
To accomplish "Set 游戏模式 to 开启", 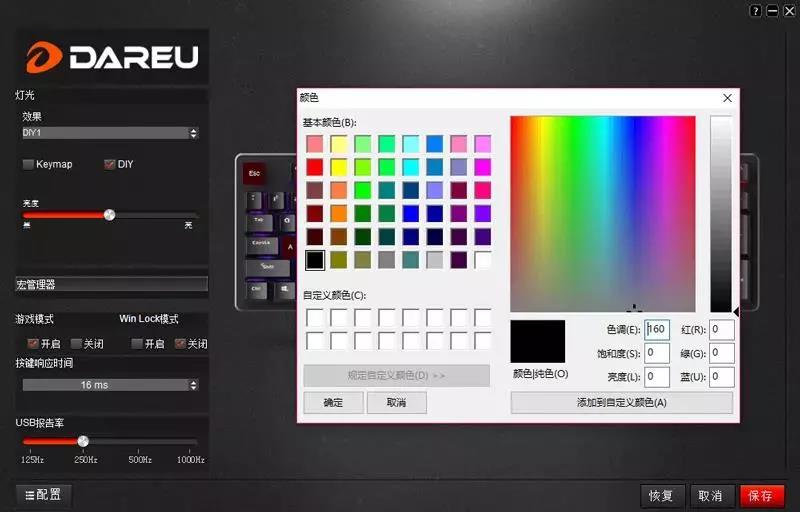I will point(33,344).
